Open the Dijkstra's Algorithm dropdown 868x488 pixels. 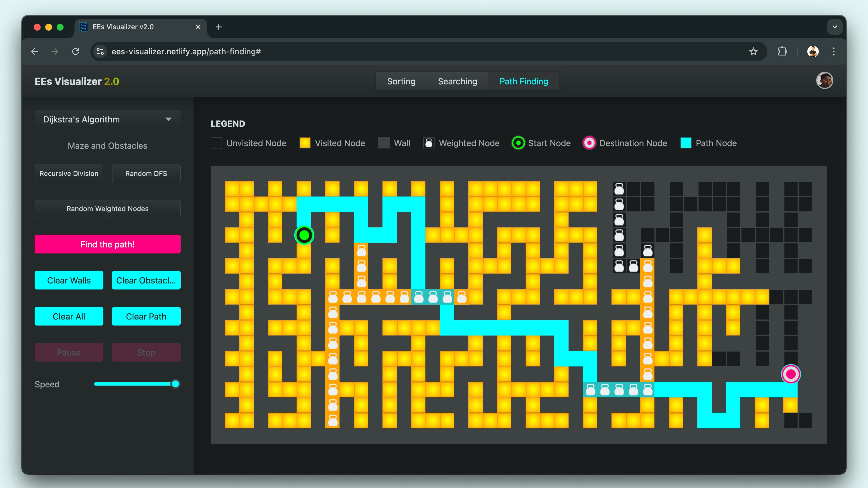click(x=107, y=119)
